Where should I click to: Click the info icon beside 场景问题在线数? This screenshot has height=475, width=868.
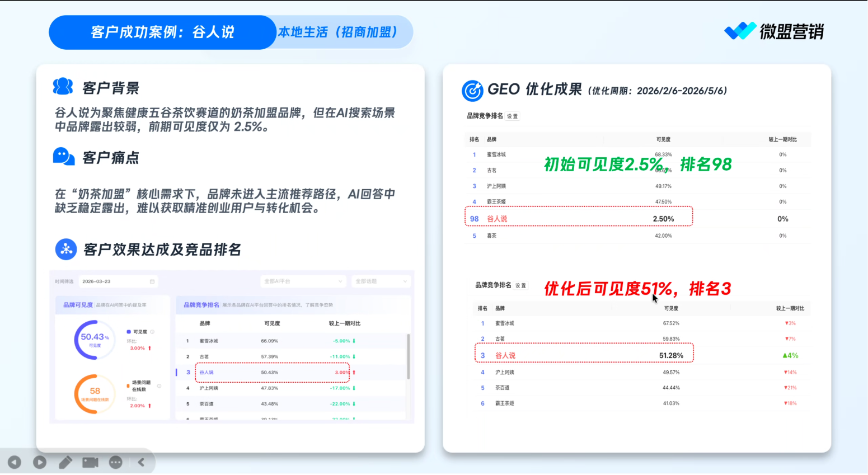159,386
